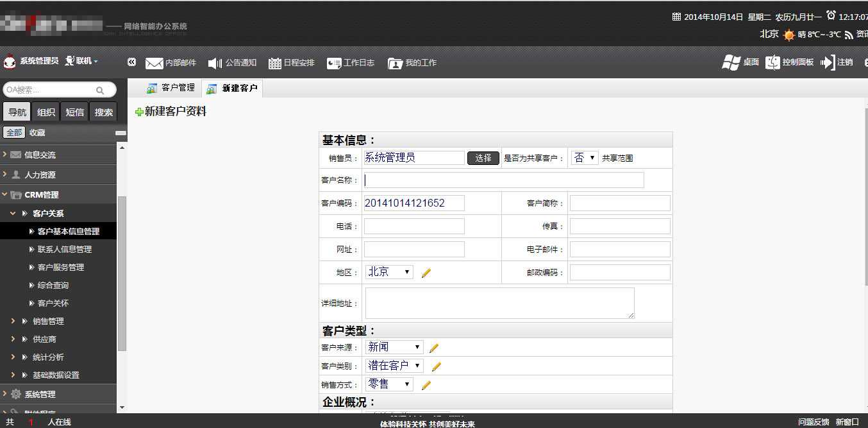Screen dimensions: 868x428
Task: Click the 人力资源 person icon in sidebar
Action: pyautogui.click(x=16, y=175)
